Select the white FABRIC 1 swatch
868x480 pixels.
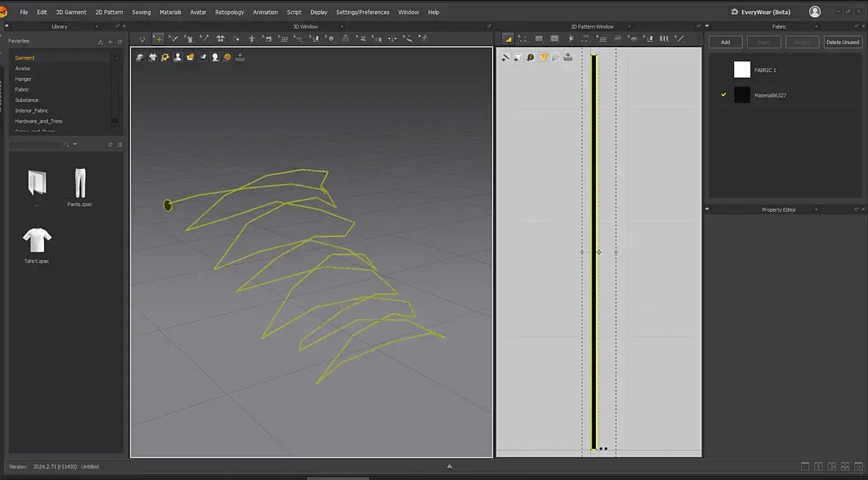pyautogui.click(x=742, y=70)
